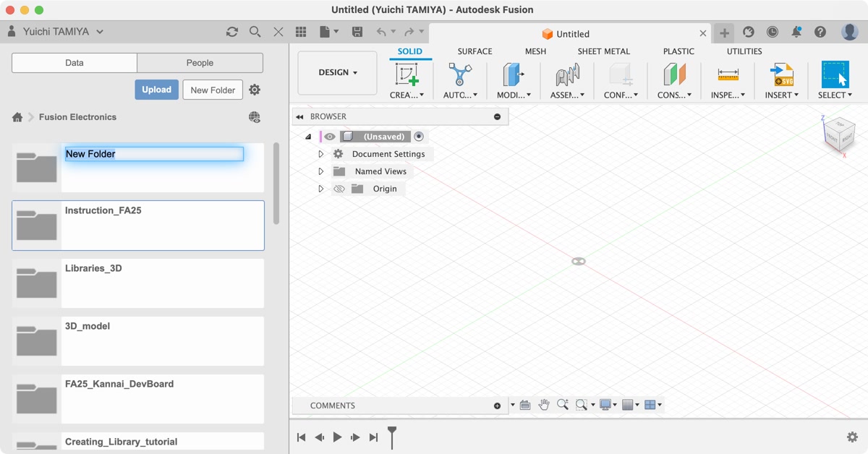Click the Automate tool icon
The image size is (868, 454).
[x=459, y=74]
